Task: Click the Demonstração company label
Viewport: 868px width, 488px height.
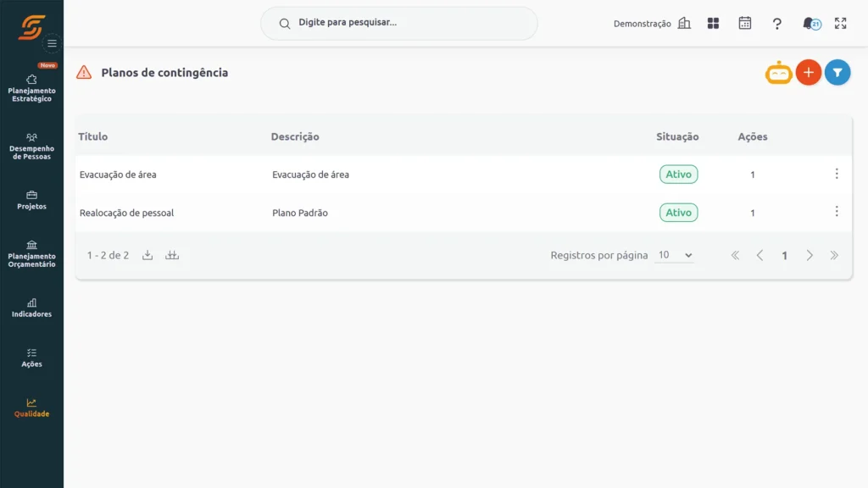Action: 643,24
